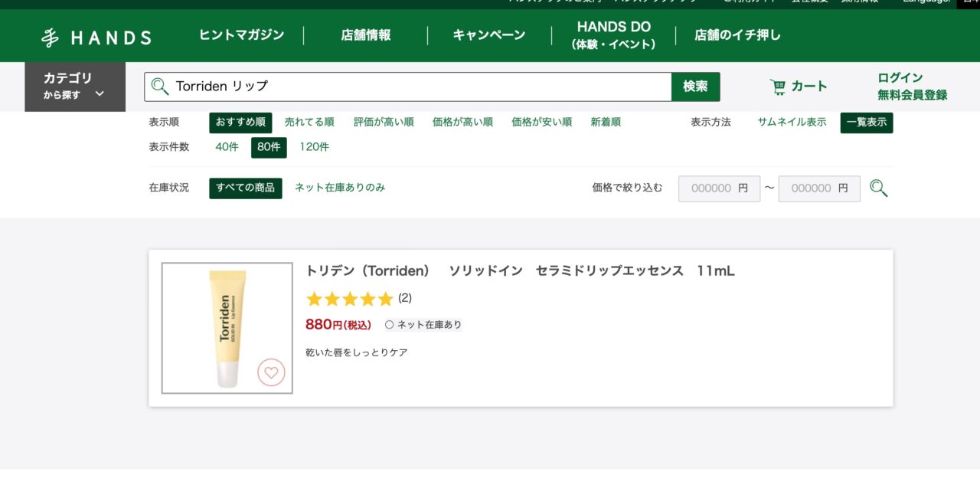Image resolution: width=980 pixels, height=488 pixels.
Task: Click the カート text link
Action: [x=809, y=87]
